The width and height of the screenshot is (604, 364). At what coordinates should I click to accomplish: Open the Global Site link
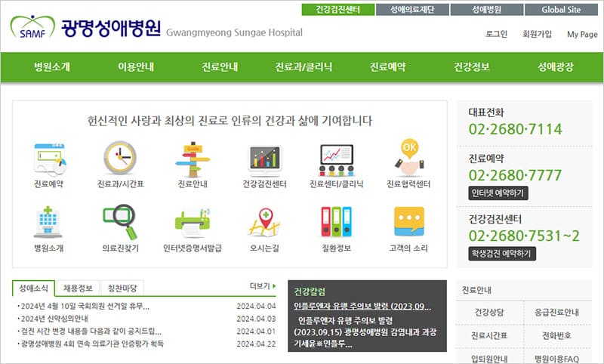562,10
